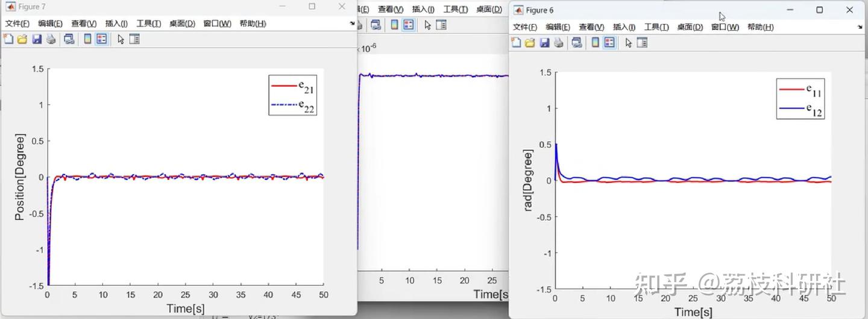Screen dimensions: 868x319
Task: Select e11 legend entry in Figure 6
Action: click(800, 90)
